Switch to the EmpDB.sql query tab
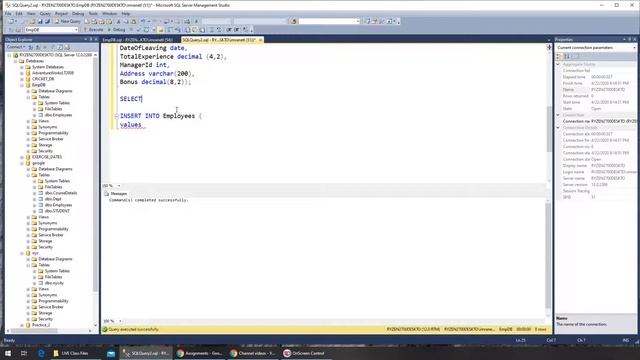The height and width of the screenshot is (360, 640). pos(137,40)
